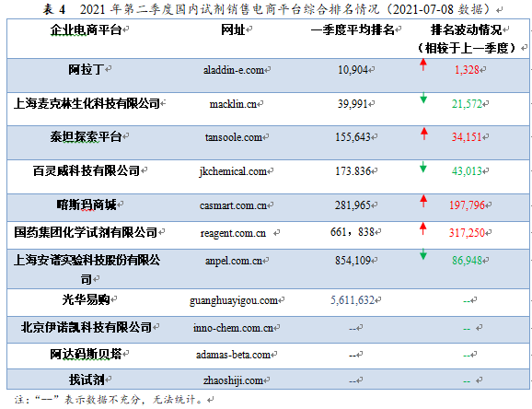
Task: Click the company name '阿拉丁'
Action: 87,70
